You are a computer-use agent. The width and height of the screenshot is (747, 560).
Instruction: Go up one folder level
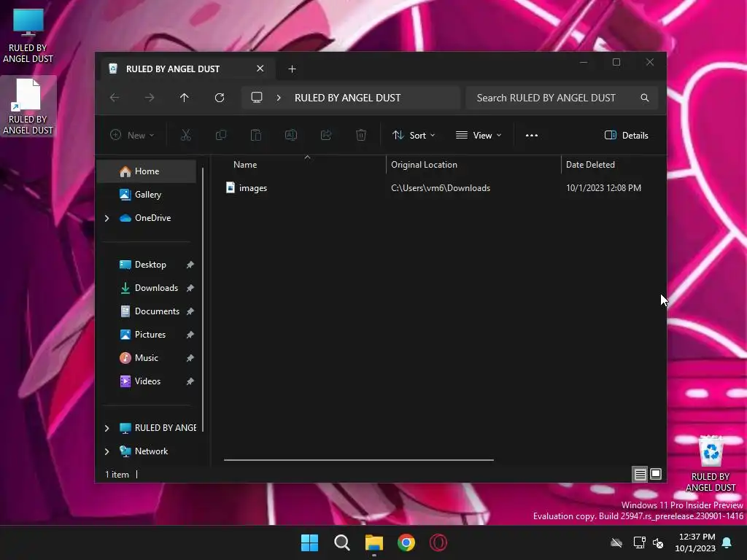point(185,98)
